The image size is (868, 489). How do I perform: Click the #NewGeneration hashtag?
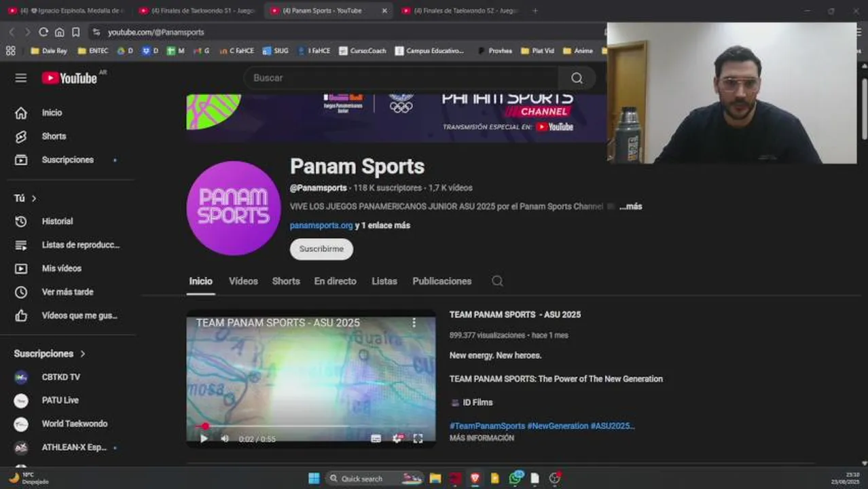(x=558, y=427)
